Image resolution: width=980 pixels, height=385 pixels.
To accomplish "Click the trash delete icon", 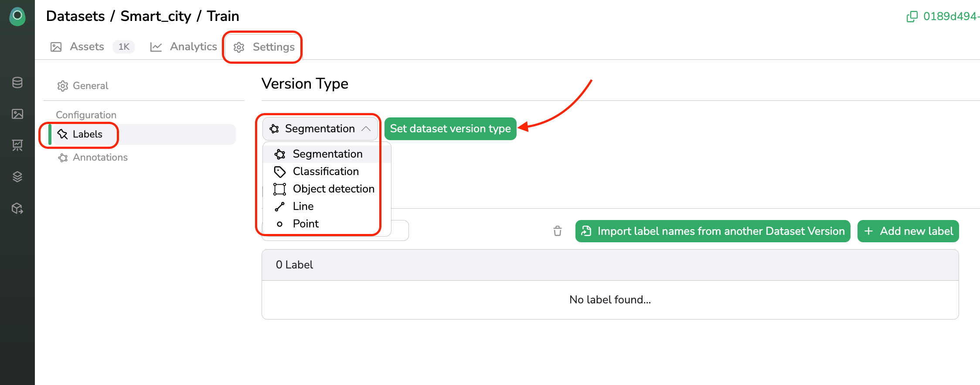I will (558, 231).
